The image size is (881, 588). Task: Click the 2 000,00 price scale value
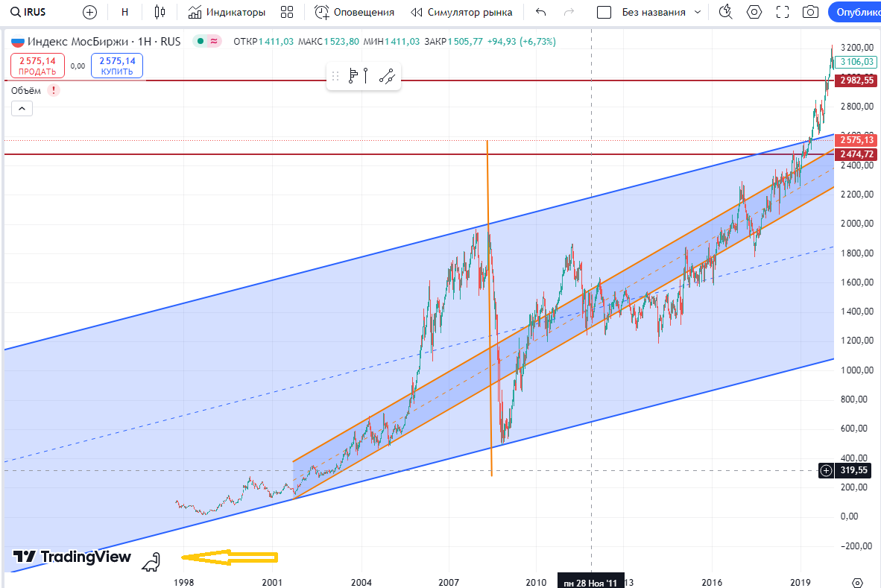tap(857, 224)
